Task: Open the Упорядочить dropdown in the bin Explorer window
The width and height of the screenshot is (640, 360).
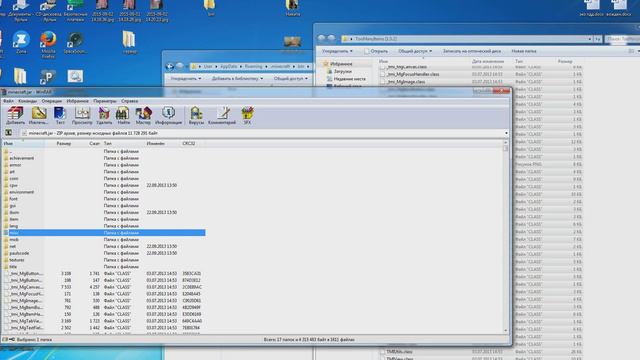Action: click(186, 78)
